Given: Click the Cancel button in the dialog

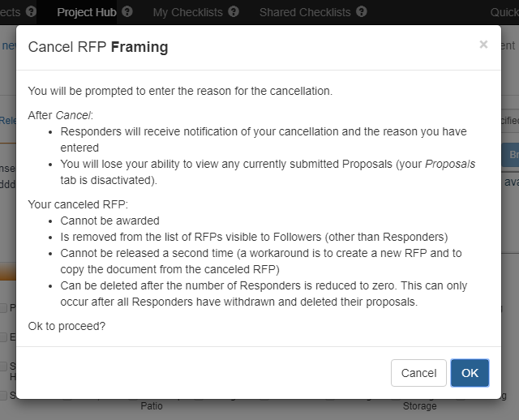Looking at the screenshot, I should pyautogui.click(x=418, y=373).
